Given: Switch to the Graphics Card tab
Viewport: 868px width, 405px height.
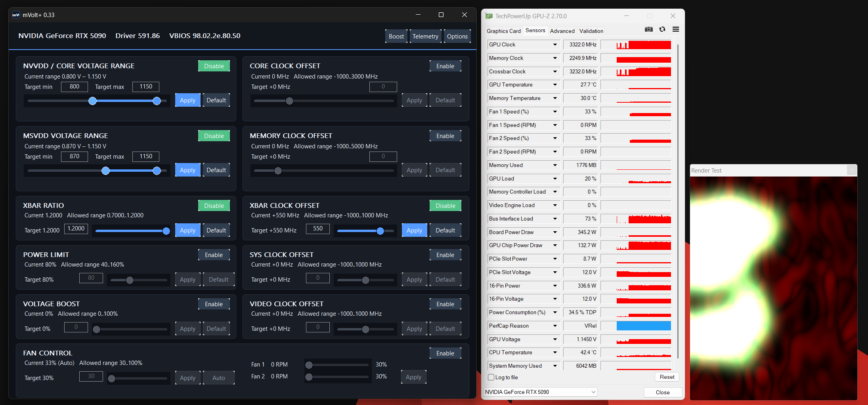Looking at the screenshot, I should pos(504,31).
